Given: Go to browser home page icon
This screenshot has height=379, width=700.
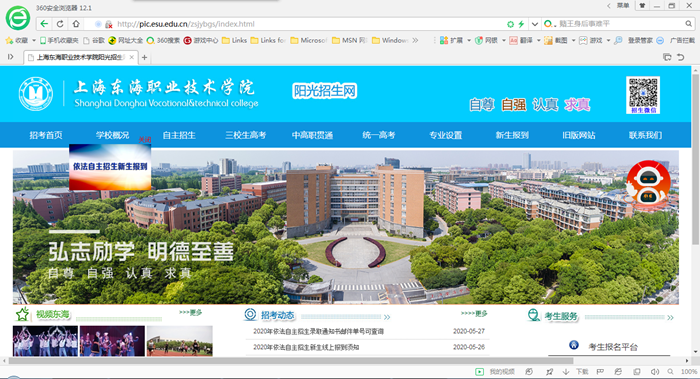Looking at the screenshot, I should (x=76, y=24).
